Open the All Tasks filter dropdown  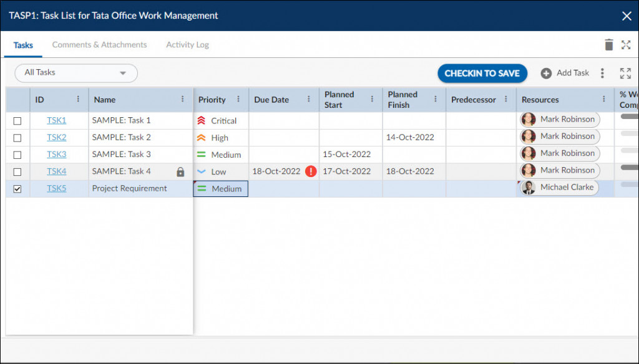pos(76,73)
